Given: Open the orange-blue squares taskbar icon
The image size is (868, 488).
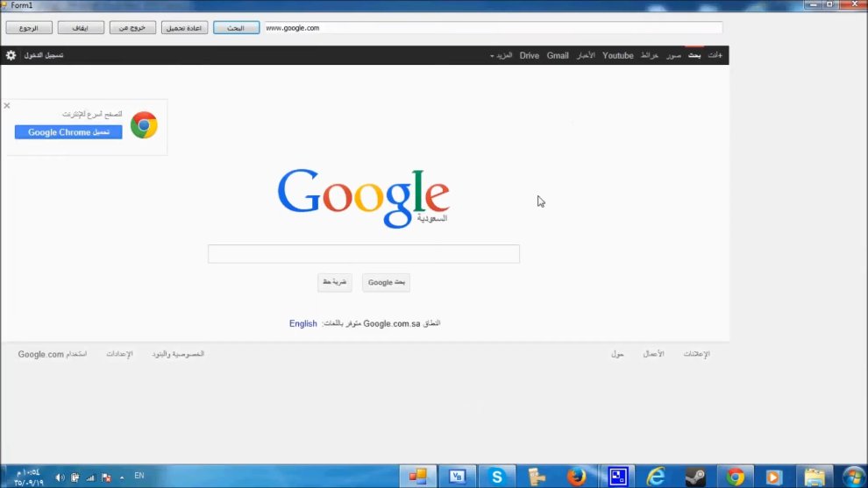Looking at the screenshot, I should point(418,477).
